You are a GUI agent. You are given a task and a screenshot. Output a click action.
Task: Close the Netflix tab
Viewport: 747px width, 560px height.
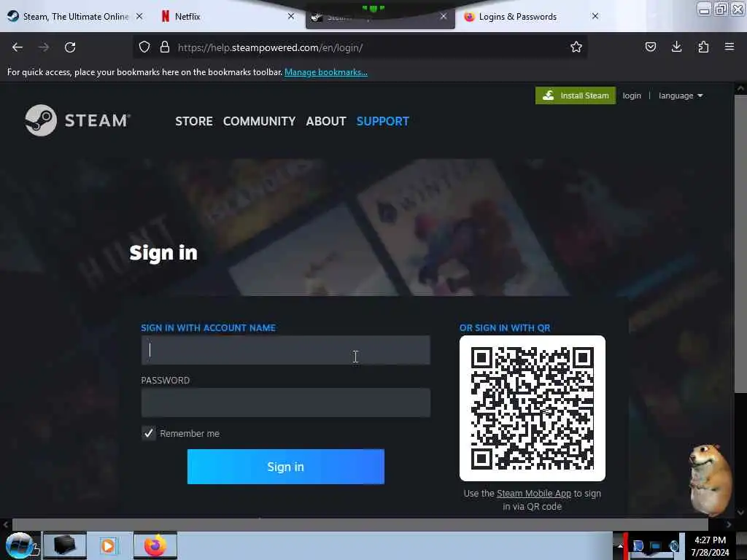291,16
